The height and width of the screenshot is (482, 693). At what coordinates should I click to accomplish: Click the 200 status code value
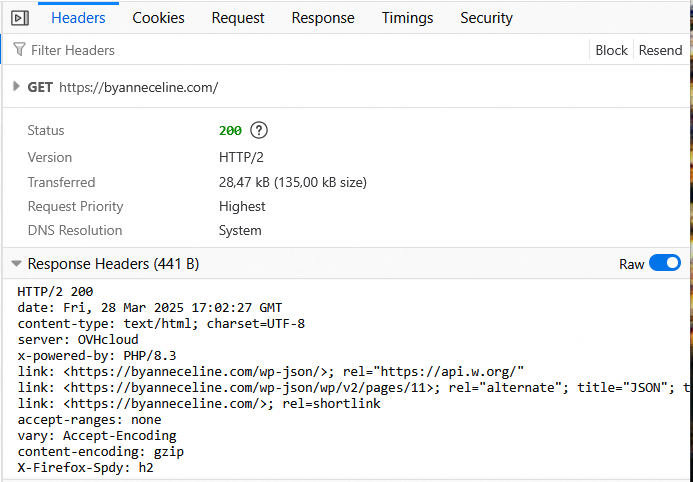pyautogui.click(x=230, y=130)
